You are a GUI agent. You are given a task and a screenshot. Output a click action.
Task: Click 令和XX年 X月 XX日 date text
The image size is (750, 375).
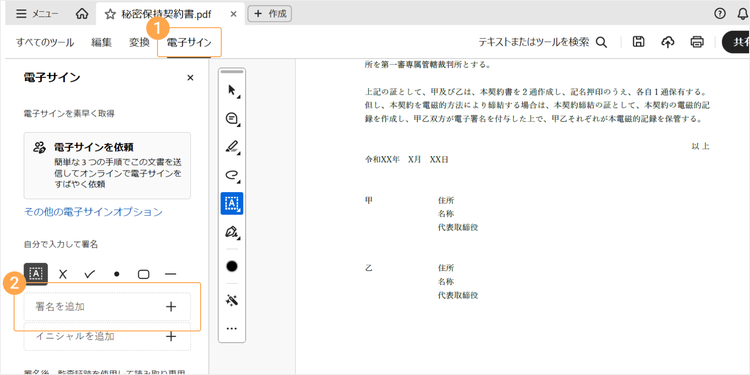click(406, 160)
